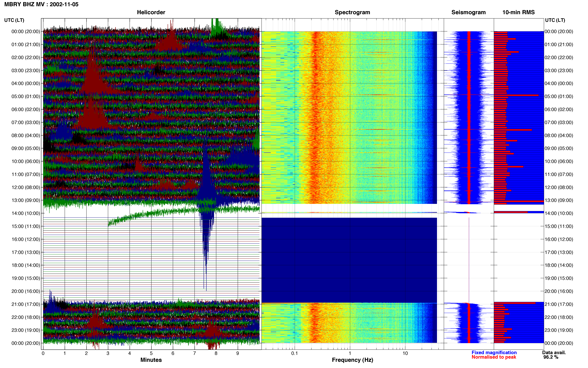
Task: Click left time label '09:00 (05:00)'
Action: pos(26,148)
